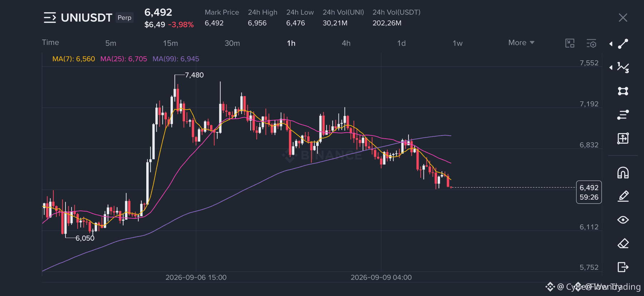644x296 pixels.
Task: Activate the pencil drawing mode
Action: tap(623, 196)
